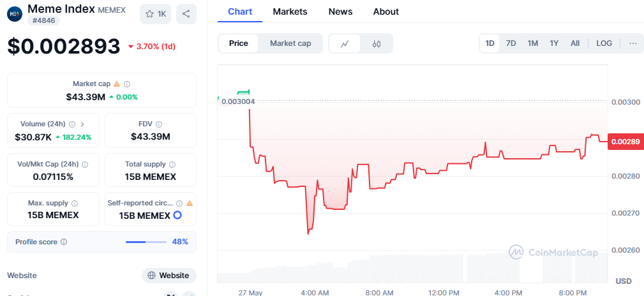Select the Market cap chart toggle
This screenshot has height=296, width=644.
pyautogui.click(x=290, y=43)
